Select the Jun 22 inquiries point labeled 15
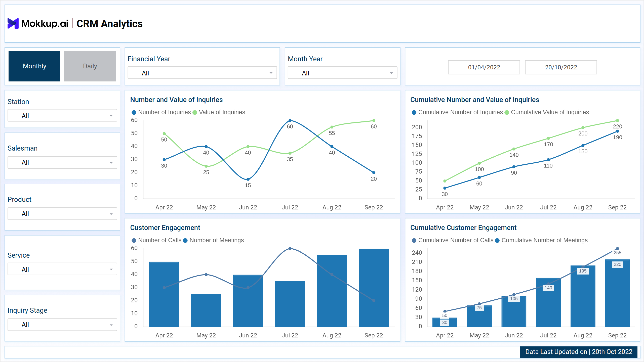Viewport: 644px width, 362px height. [x=248, y=179]
